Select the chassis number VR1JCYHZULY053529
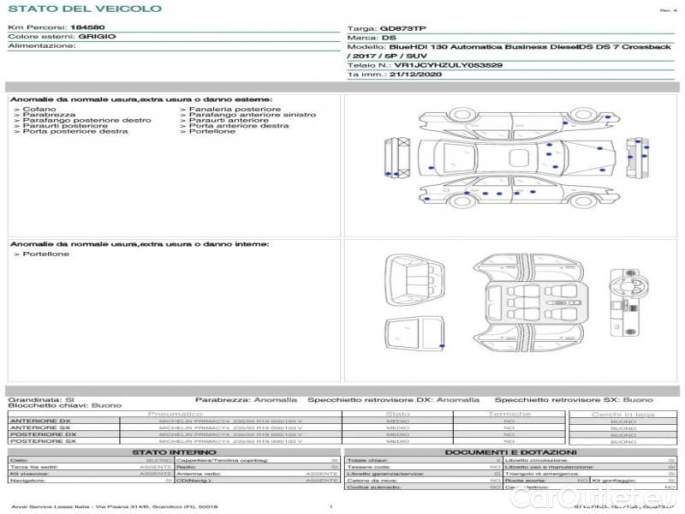Image resolution: width=685 pixels, height=514 pixels. click(448, 65)
